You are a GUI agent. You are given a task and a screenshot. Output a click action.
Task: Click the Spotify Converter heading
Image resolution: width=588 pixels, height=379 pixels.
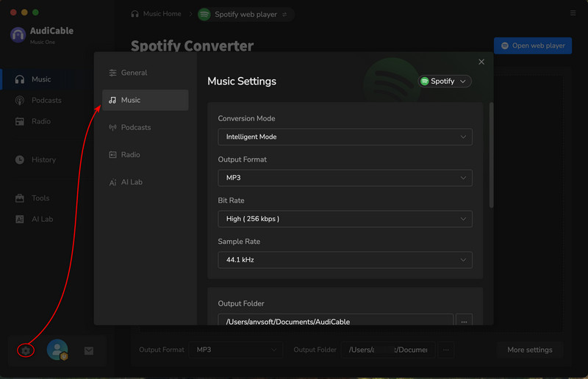coord(192,46)
